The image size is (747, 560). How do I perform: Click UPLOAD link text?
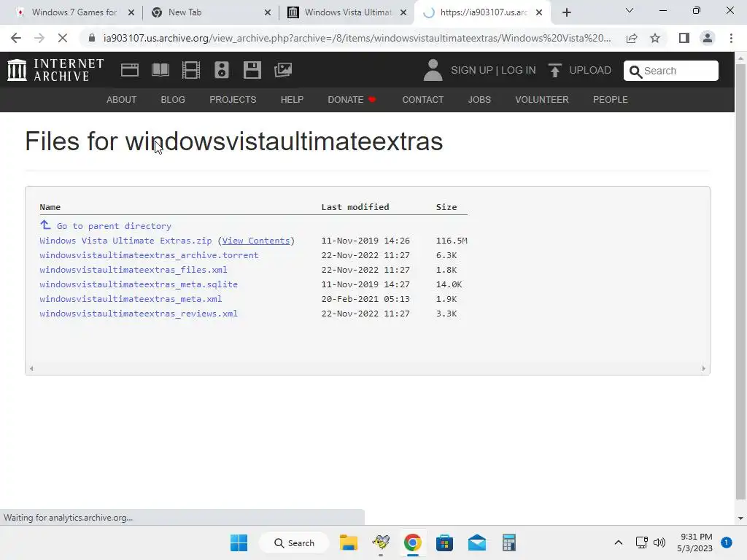pyautogui.click(x=590, y=71)
